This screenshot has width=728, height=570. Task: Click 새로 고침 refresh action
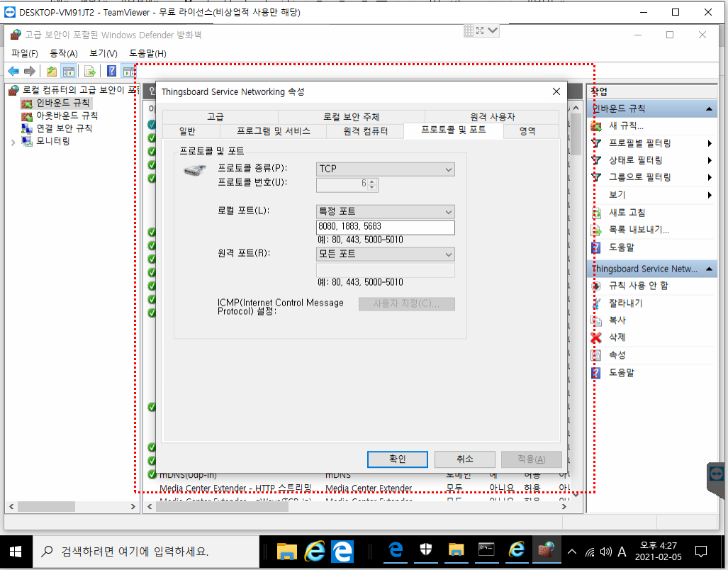(627, 213)
